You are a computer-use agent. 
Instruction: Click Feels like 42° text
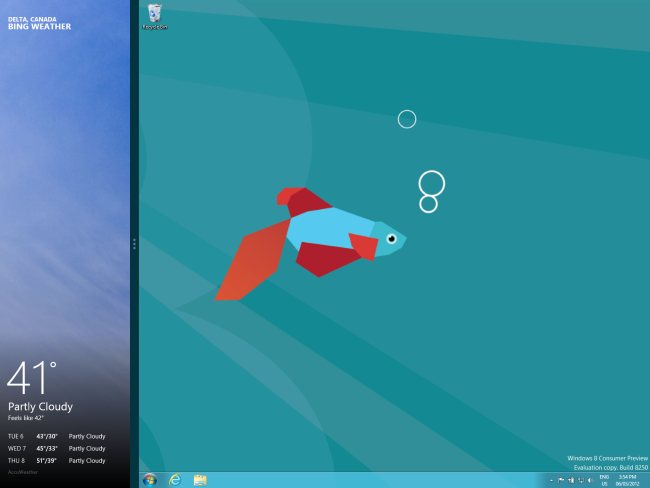26,418
